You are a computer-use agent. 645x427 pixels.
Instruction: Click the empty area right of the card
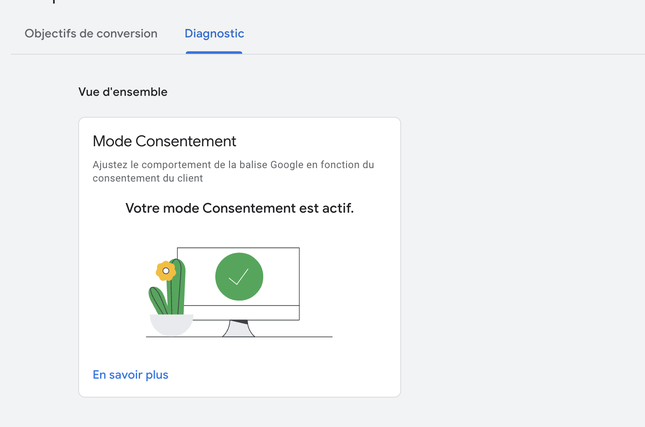point(520,250)
